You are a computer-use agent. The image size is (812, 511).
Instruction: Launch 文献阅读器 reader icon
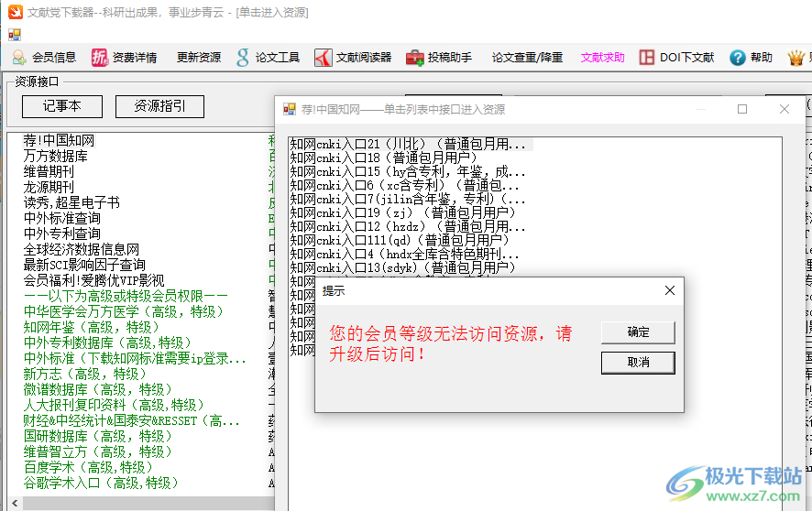[324, 58]
